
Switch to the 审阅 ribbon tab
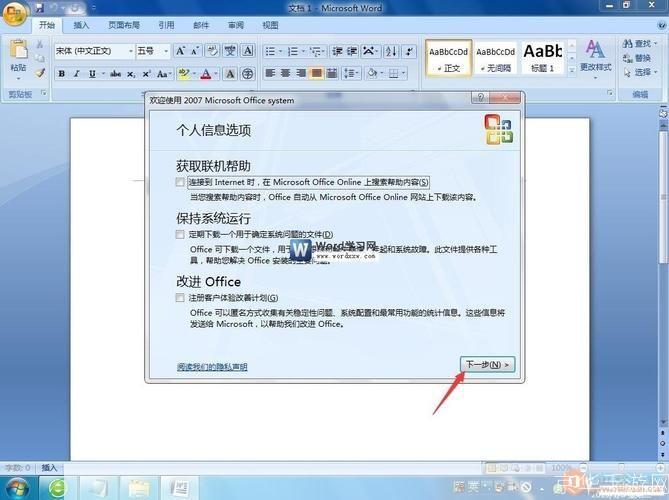point(236,25)
